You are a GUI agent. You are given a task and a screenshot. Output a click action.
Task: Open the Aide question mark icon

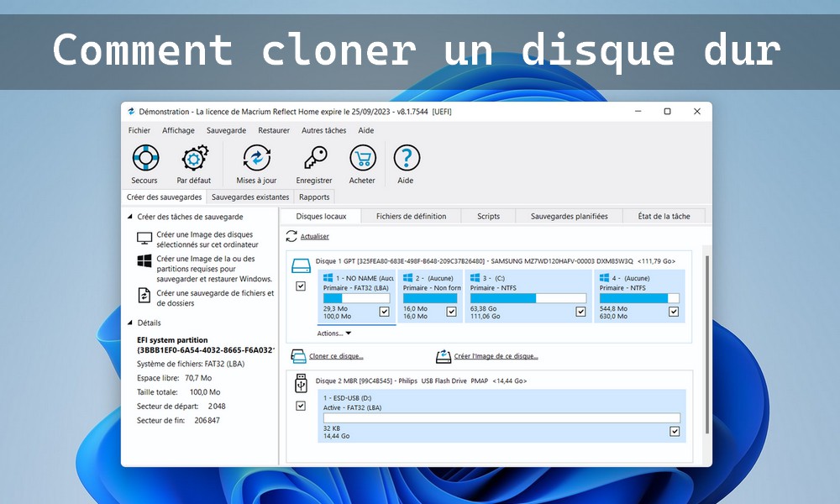coord(407,158)
